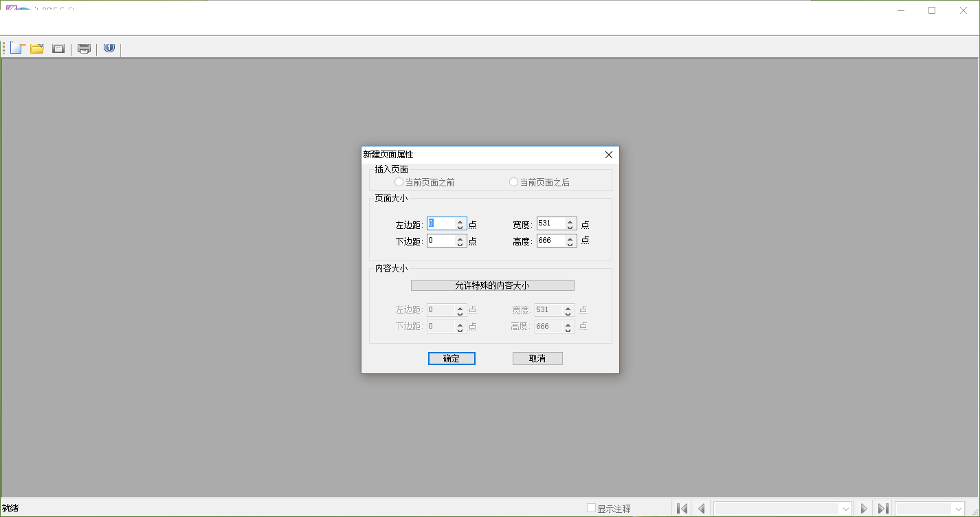Screen dimensions: 980x517
Task: Jump to the first page arrow icon
Action: [x=682, y=507]
